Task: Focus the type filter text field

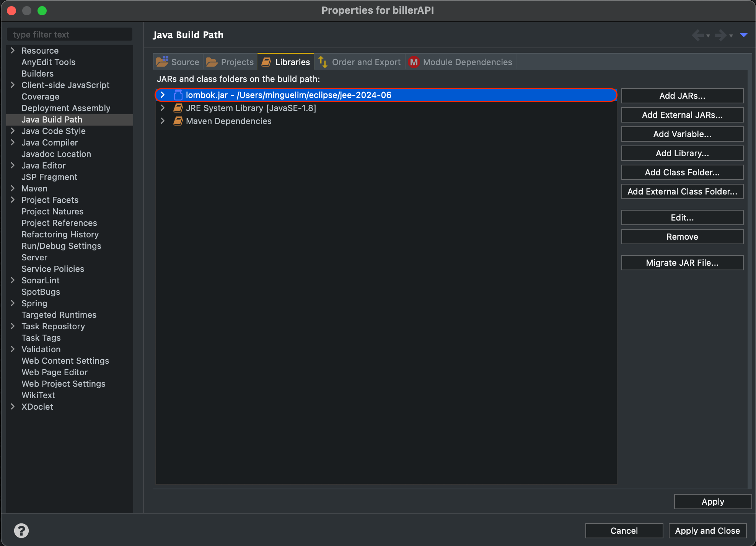Action: (70, 34)
